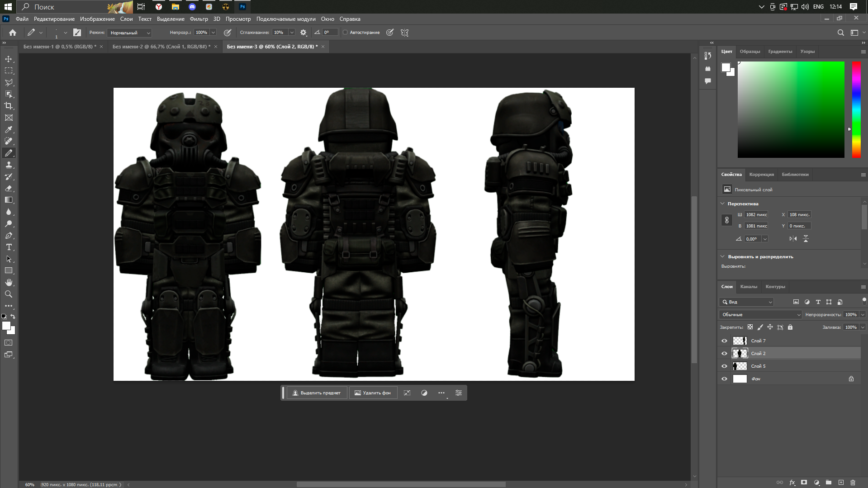Select the Hand tool

(9, 283)
